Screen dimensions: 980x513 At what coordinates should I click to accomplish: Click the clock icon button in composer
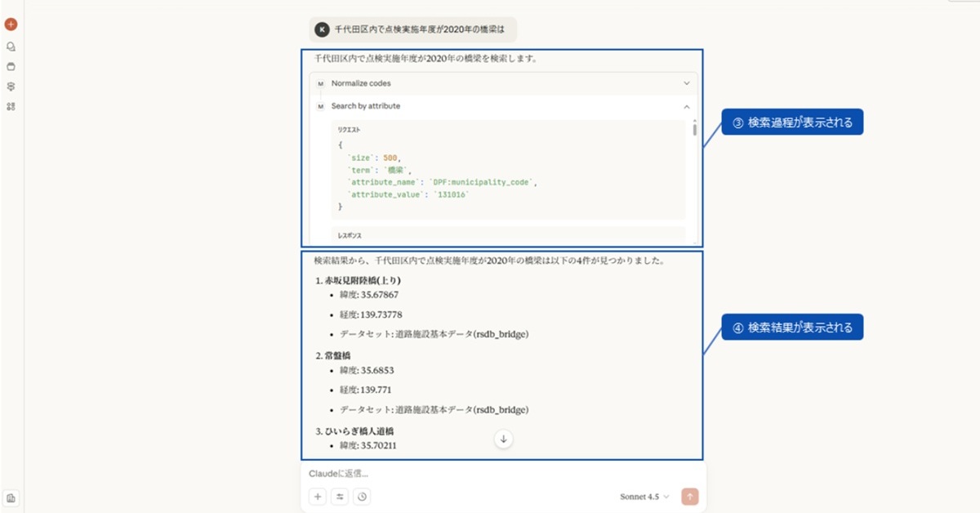[x=362, y=496]
